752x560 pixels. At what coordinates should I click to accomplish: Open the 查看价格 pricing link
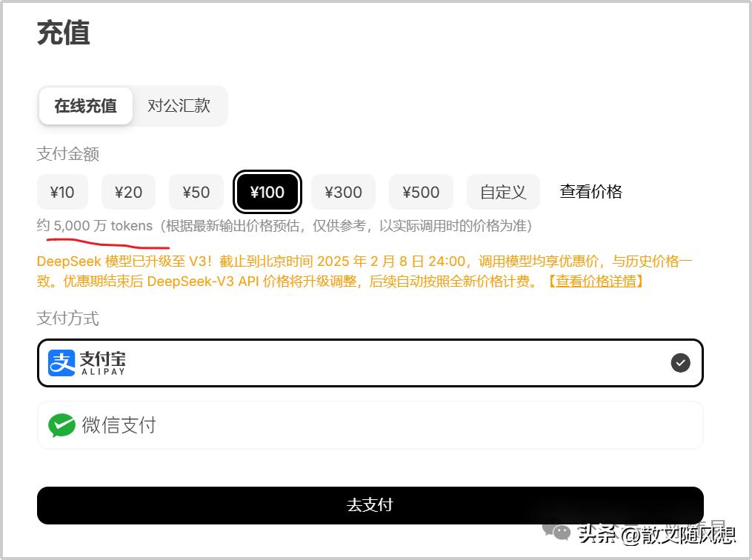[x=591, y=192]
